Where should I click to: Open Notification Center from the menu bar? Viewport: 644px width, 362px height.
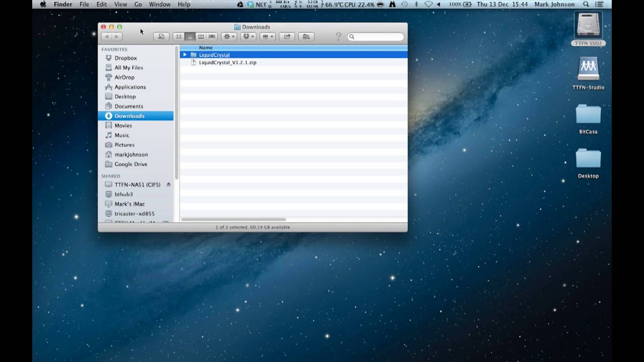pos(599,5)
